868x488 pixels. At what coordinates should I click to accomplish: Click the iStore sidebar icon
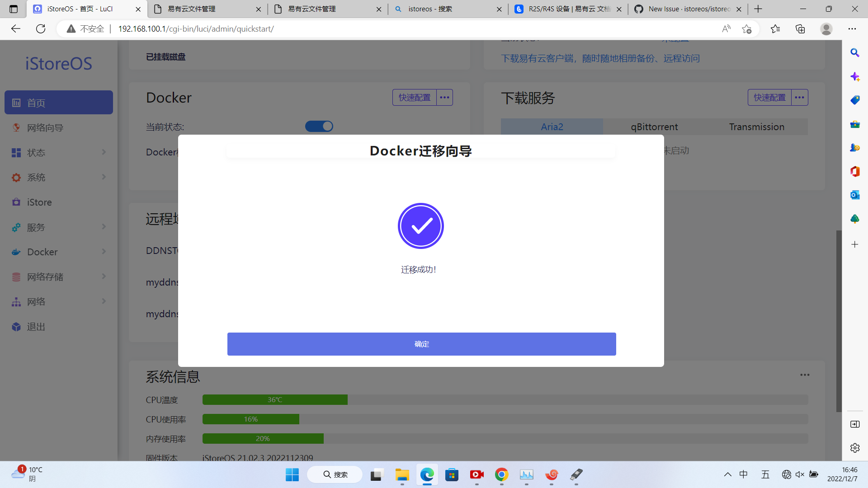point(16,202)
